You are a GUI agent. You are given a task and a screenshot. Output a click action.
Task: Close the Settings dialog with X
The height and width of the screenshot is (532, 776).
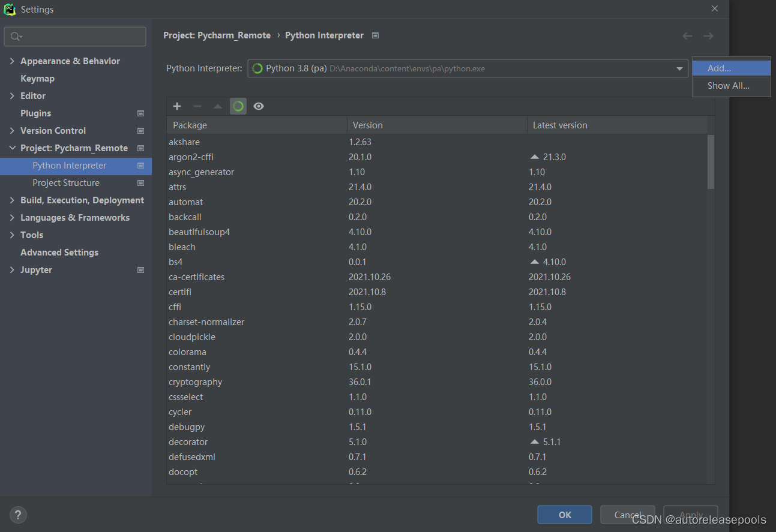[714, 9]
